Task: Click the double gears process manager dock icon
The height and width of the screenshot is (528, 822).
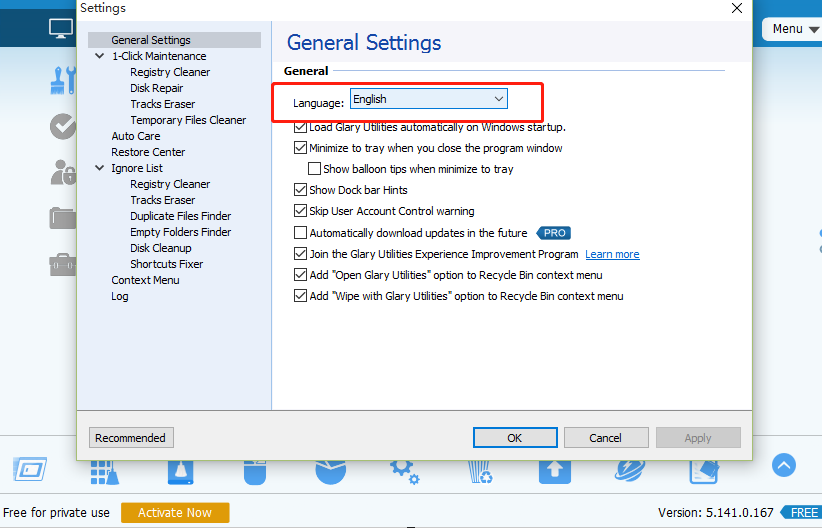Action: [405, 472]
